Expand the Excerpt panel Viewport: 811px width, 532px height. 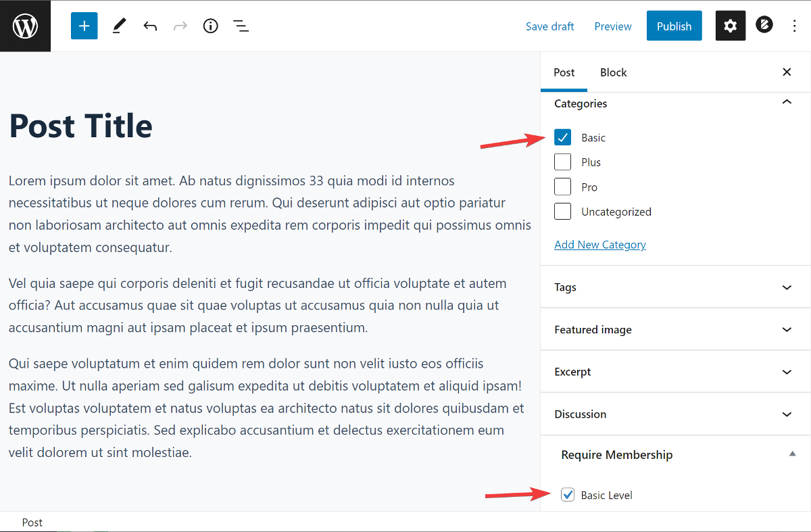point(676,372)
